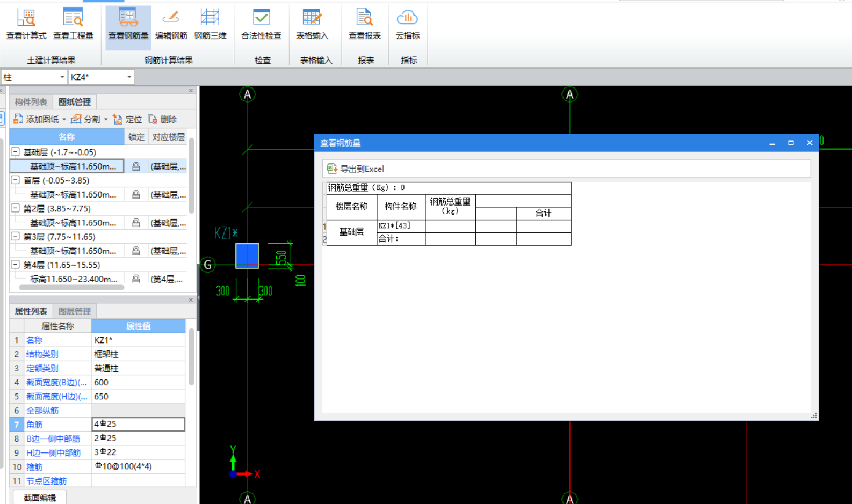Click KZ1*[43] cell in rebar table
Screen dimensions: 852x504
coord(401,226)
